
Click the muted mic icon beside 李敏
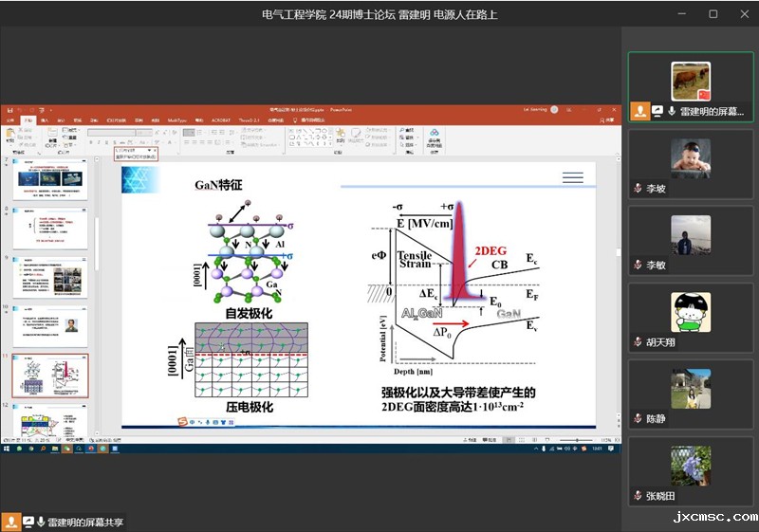[639, 266]
